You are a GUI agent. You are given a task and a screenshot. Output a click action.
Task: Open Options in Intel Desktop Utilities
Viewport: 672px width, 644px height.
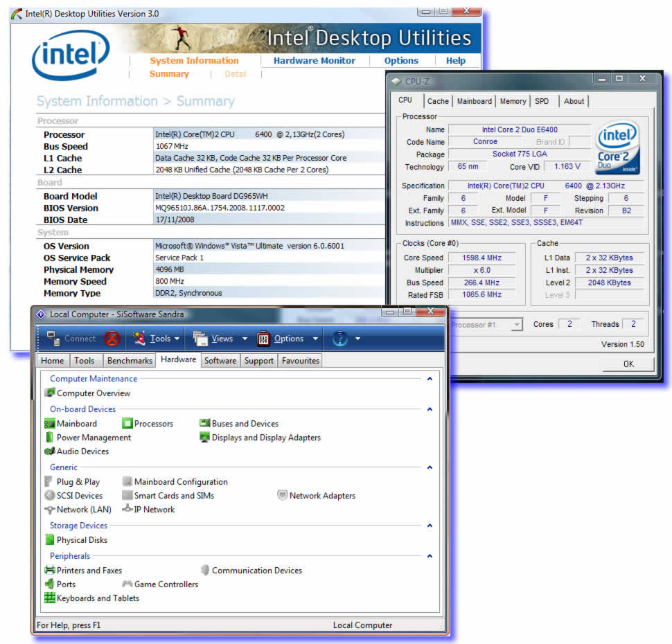(401, 61)
